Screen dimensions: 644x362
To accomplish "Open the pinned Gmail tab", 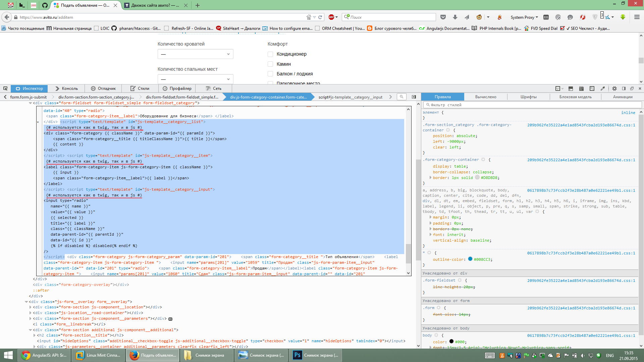I will pos(11,5).
